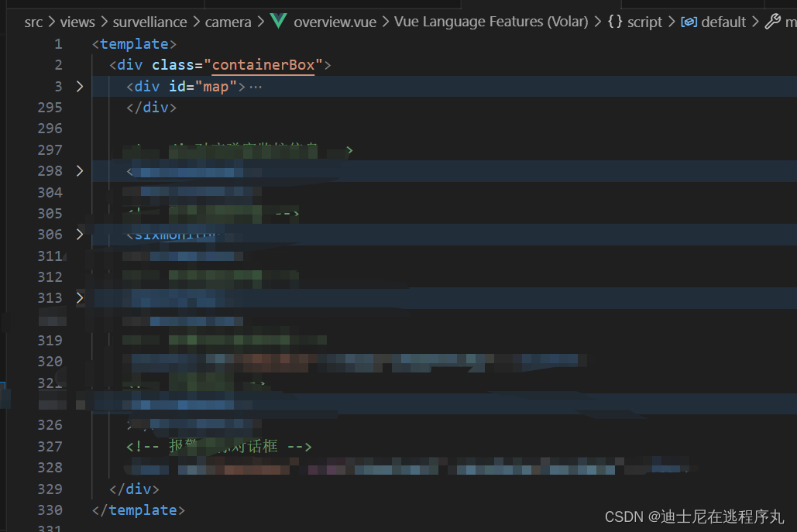Viewport: 797px width, 532px height.
Task: Click the closing div tag on line 329
Action: [x=134, y=489]
